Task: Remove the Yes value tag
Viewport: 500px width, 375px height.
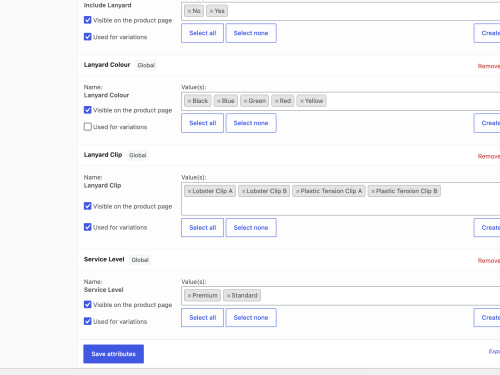Action: coord(211,11)
